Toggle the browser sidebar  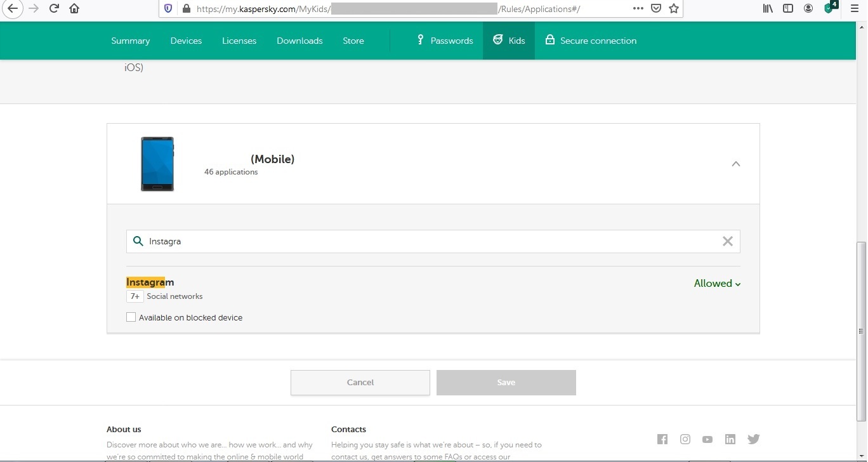(788, 9)
